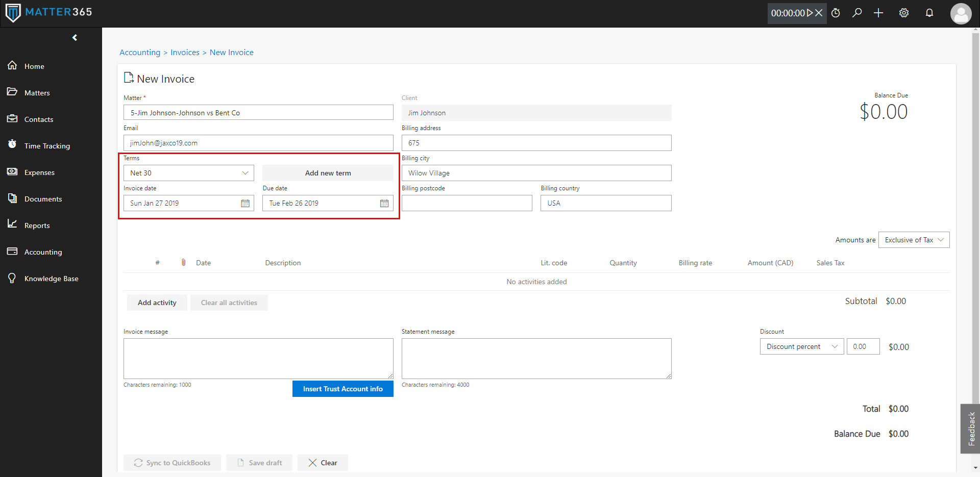Click the Billing city field
This screenshot has width=980, height=477.
coord(536,173)
